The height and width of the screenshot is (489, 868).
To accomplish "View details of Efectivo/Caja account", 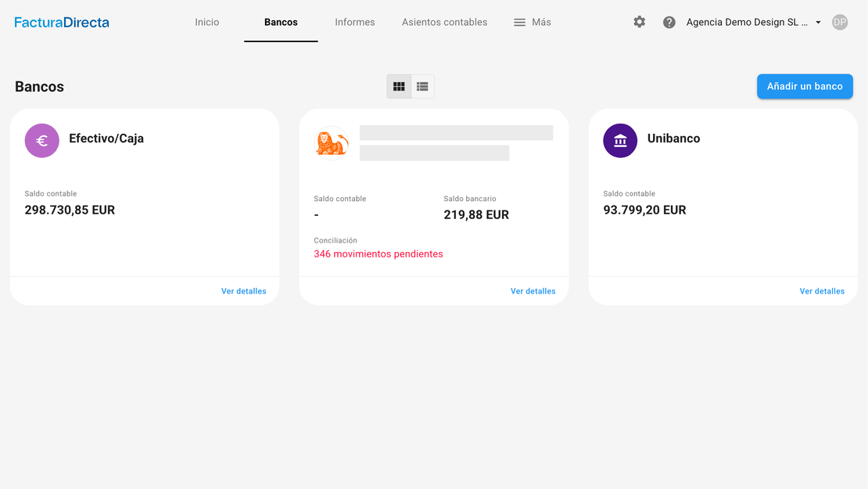I will pyautogui.click(x=243, y=291).
